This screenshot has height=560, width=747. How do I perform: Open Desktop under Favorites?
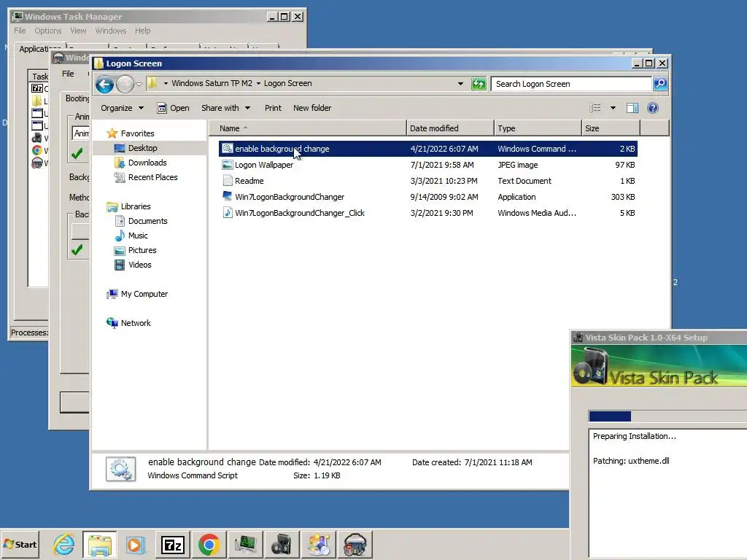click(x=142, y=148)
